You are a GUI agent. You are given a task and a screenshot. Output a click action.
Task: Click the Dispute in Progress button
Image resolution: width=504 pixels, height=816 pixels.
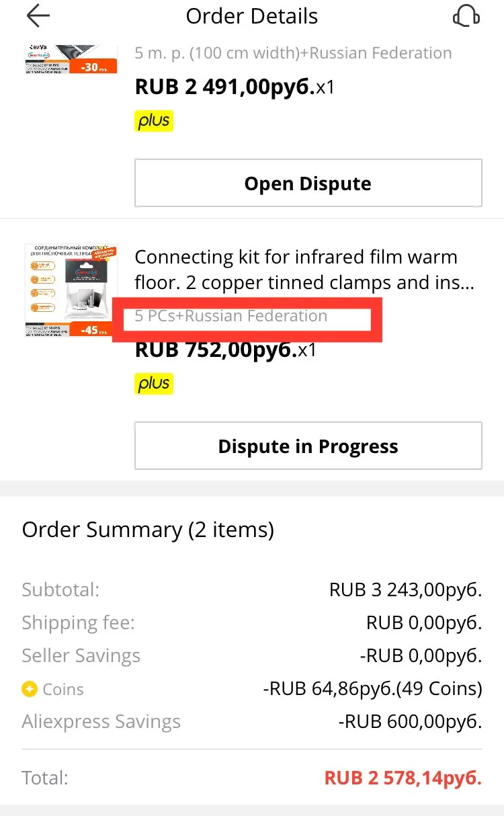[x=308, y=446]
